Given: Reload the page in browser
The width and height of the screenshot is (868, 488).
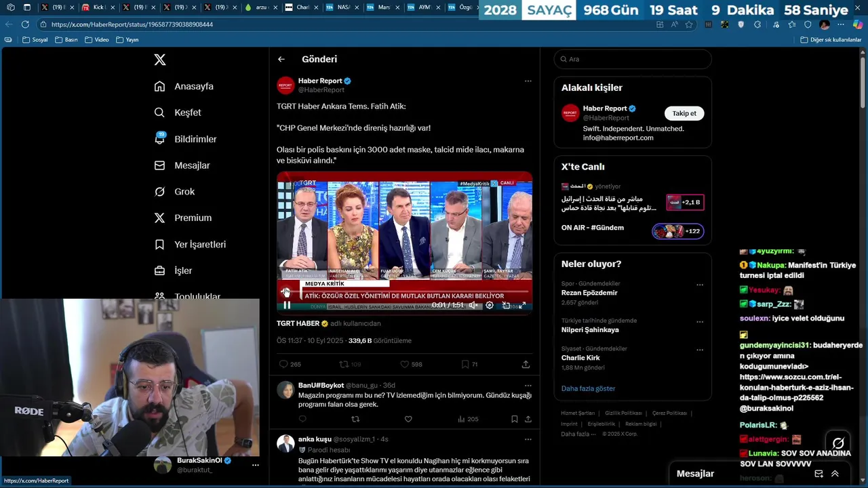Looking at the screenshot, I should click(x=25, y=24).
